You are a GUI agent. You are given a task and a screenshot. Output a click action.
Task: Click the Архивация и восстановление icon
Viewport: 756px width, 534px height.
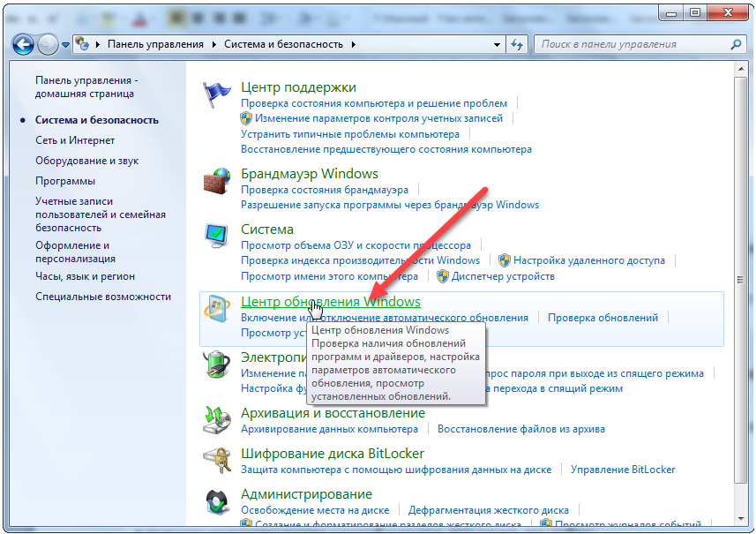click(217, 420)
